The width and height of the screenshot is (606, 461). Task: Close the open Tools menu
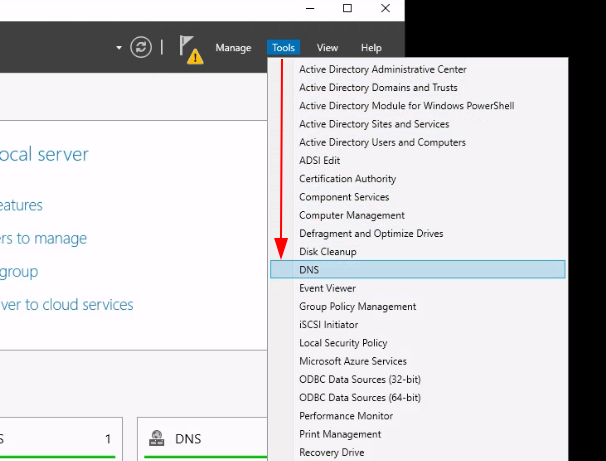point(283,48)
